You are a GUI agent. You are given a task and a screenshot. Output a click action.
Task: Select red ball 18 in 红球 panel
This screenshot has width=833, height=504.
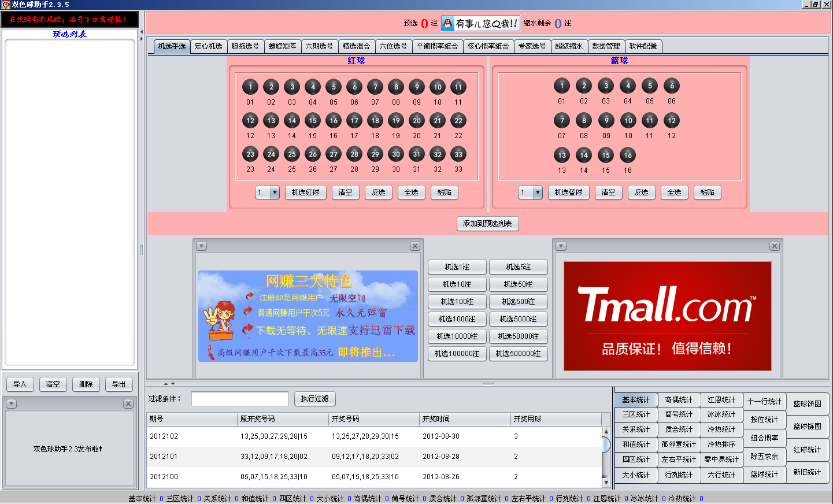375,120
